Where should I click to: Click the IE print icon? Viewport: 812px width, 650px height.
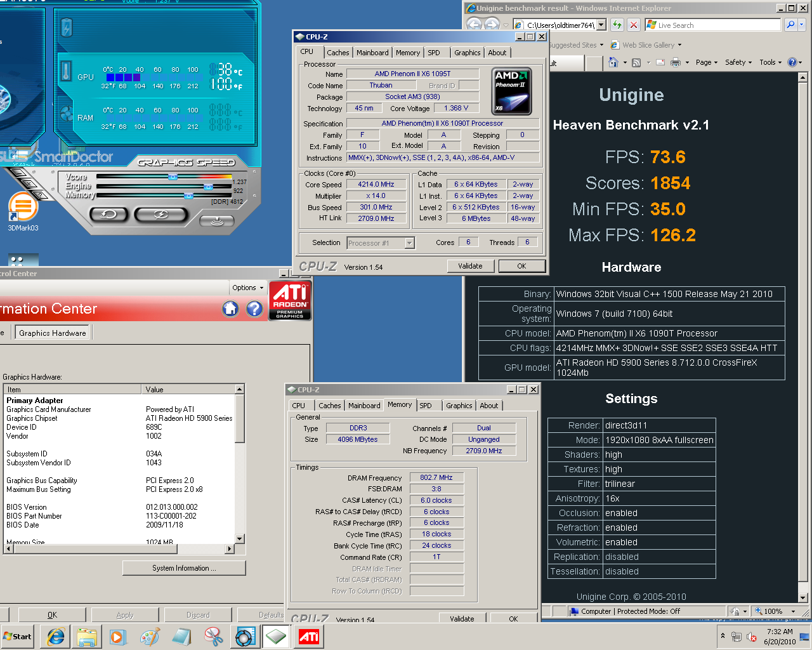coord(675,62)
